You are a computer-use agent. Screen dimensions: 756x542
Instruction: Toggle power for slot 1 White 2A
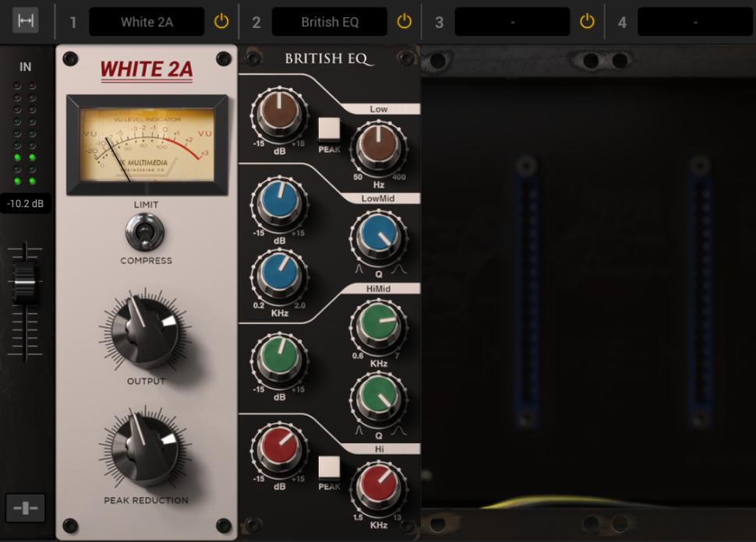pyautogui.click(x=221, y=21)
